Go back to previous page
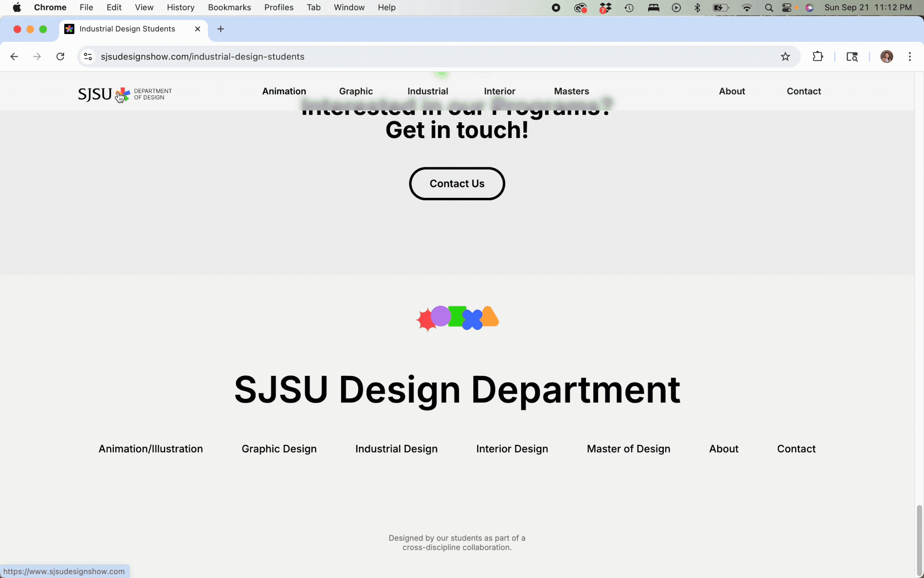924x578 pixels. tap(14, 57)
